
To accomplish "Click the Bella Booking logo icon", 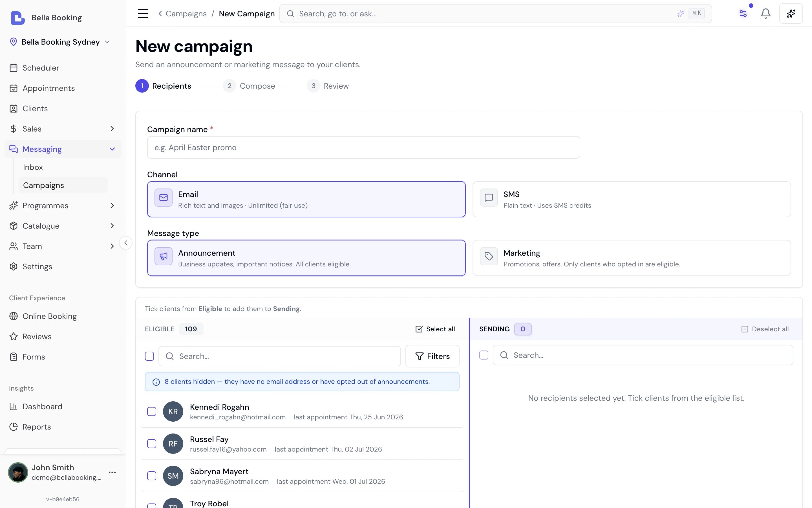I will click(x=18, y=17).
